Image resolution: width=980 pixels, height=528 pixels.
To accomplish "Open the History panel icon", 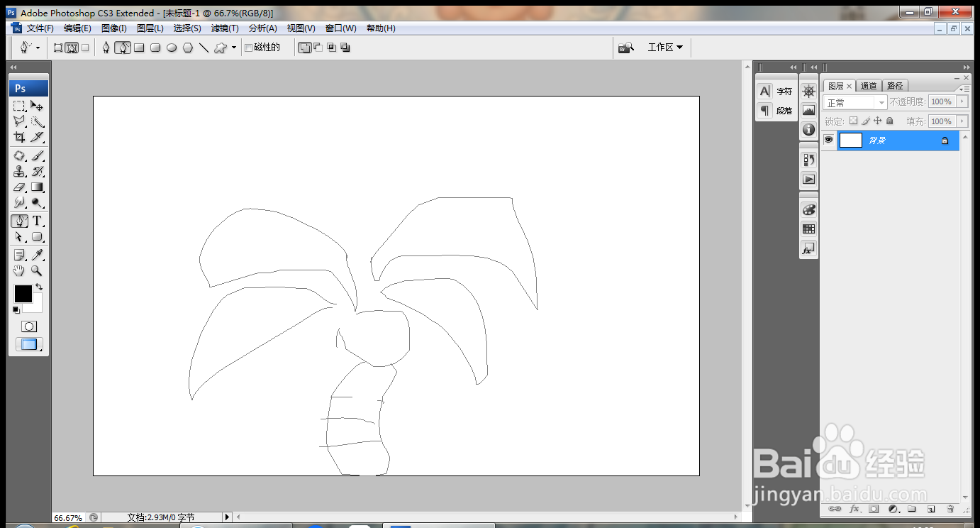I will (x=808, y=160).
